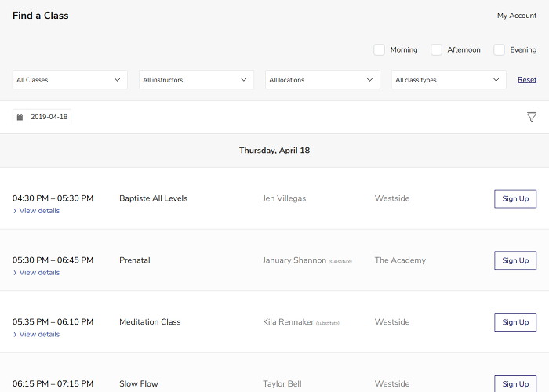Image resolution: width=549 pixels, height=392 pixels.
Task: Click instructor Taylor Bell
Action: [282, 383]
